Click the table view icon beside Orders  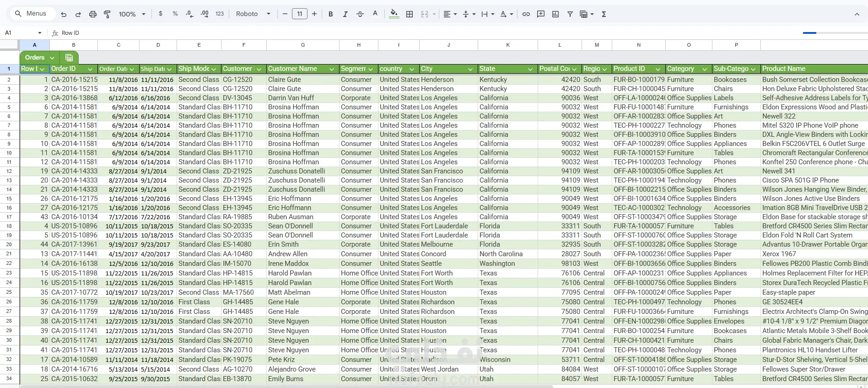click(x=69, y=58)
